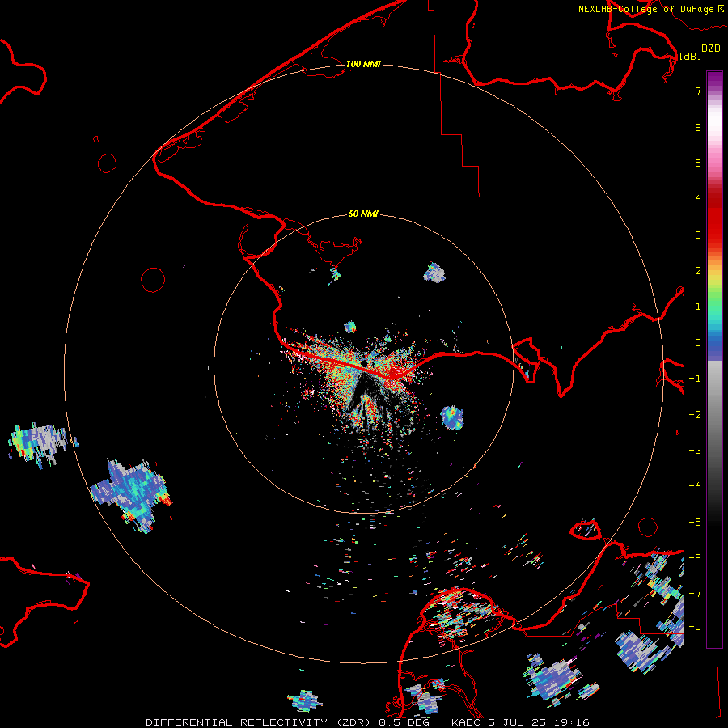Click the "-4" value on the scale

coord(695,486)
